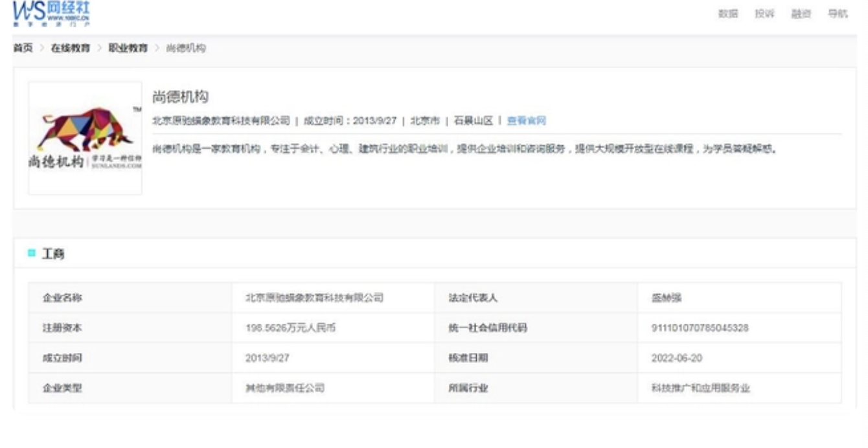This screenshot has height=448, width=868.
Task: Click the 尚德机构 breadcrumb entry
Action: (x=186, y=49)
